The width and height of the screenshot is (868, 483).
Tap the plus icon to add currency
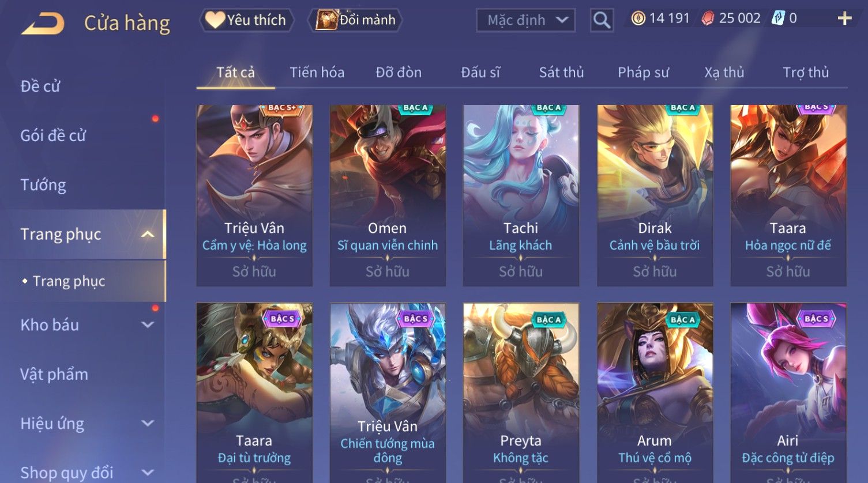tap(844, 18)
